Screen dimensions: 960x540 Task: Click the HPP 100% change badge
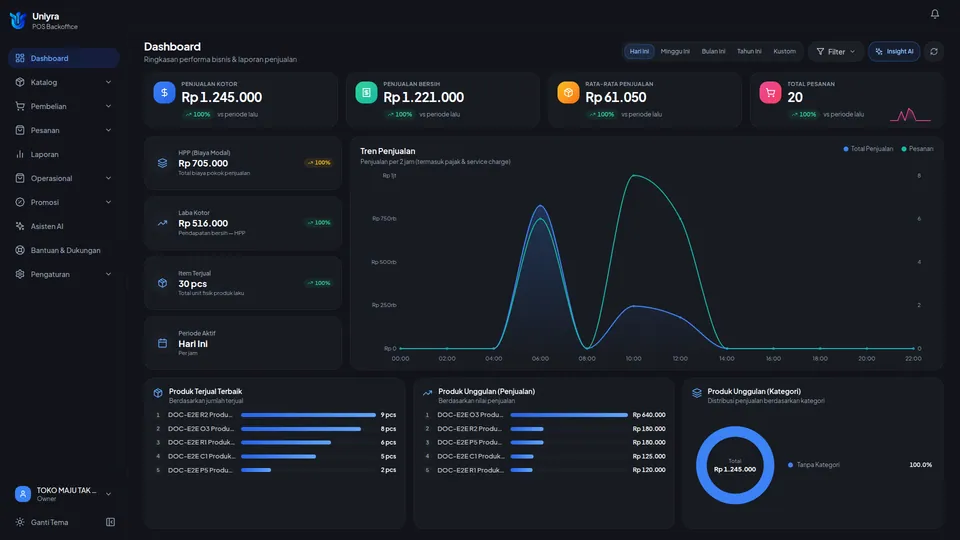coord(318,163)
